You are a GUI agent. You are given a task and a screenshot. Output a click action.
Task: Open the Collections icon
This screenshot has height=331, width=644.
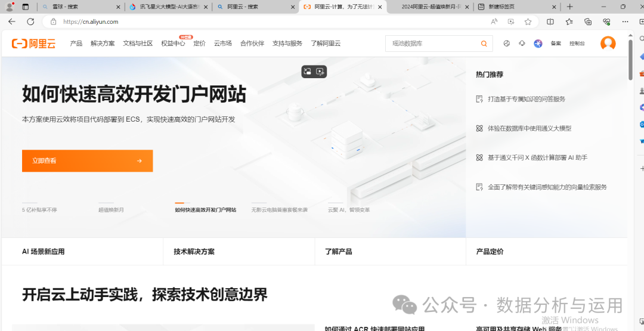coord(588,21)
